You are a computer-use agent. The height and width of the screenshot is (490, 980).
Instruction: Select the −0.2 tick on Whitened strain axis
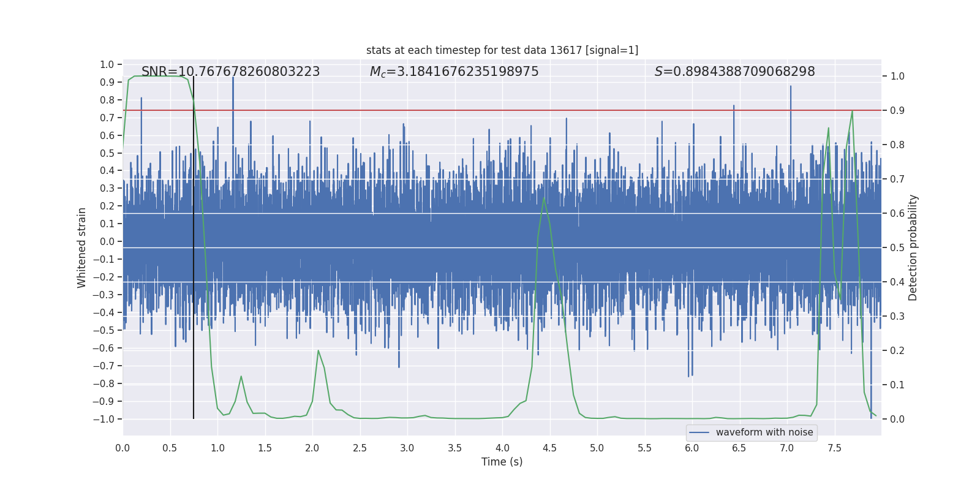(x=104, y=277)
